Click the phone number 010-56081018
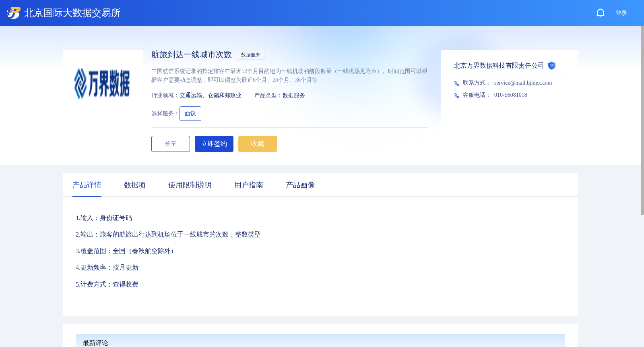The width and height of the screenshot is (644, 347). click(510, 95)
